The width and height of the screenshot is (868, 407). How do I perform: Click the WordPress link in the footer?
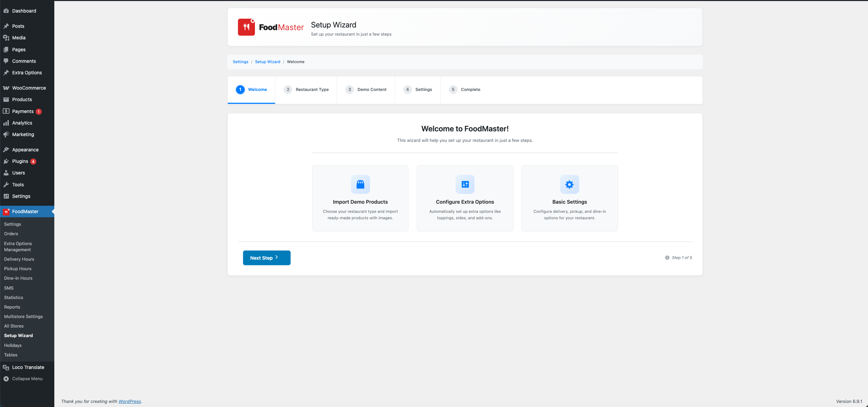(130, 401)
